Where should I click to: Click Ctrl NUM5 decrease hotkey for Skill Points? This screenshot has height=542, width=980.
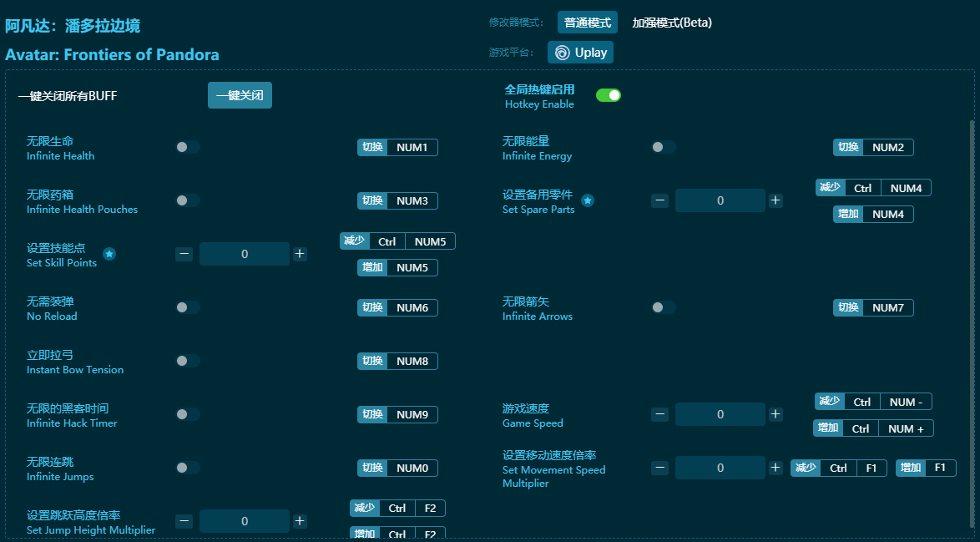pyautogui.click(x=397, y=241)
